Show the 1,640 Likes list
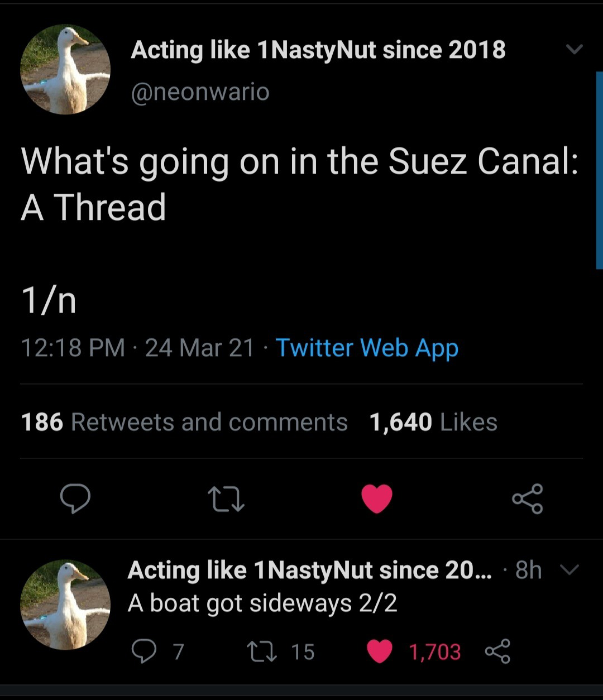 tap(433, 422)
